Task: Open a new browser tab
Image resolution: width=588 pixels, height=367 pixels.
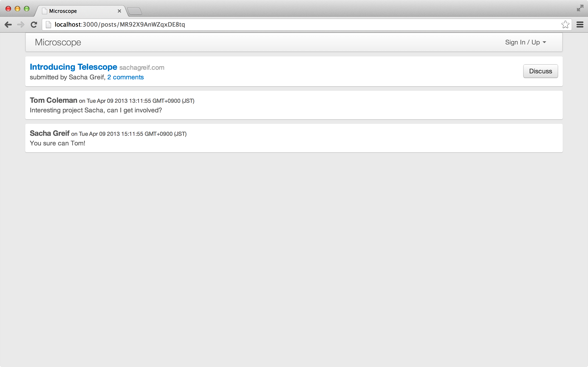Action: click(135, 11)
